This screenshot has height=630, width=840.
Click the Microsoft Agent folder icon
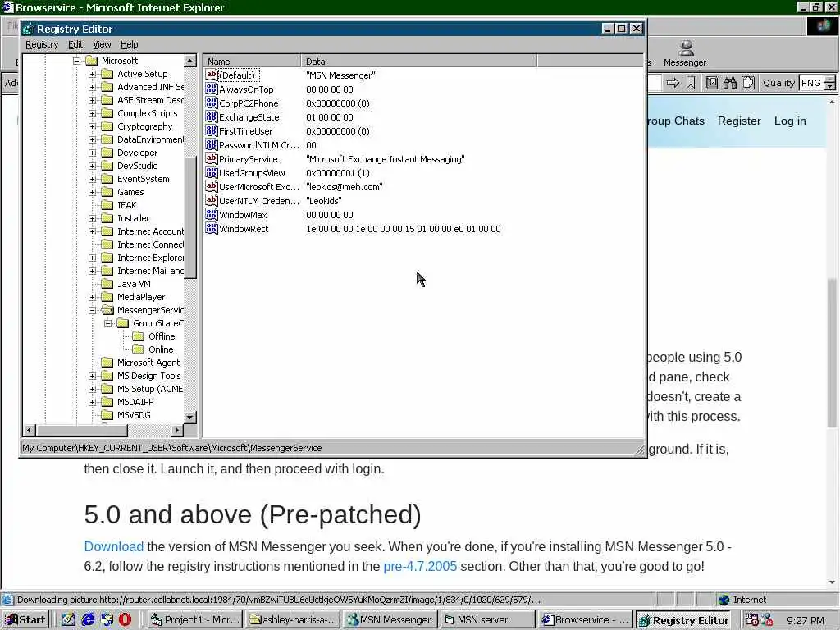click(x=107, y=362)
